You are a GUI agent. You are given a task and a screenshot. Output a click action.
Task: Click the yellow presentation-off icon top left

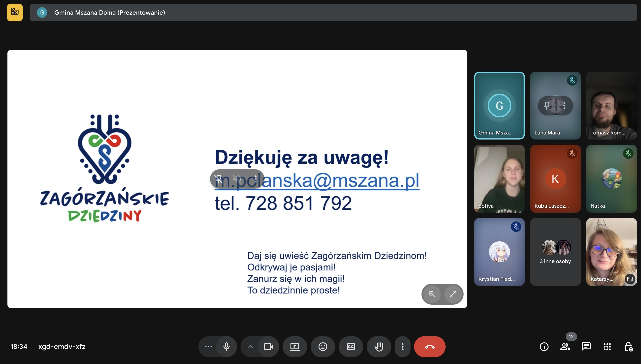[15, 12]
